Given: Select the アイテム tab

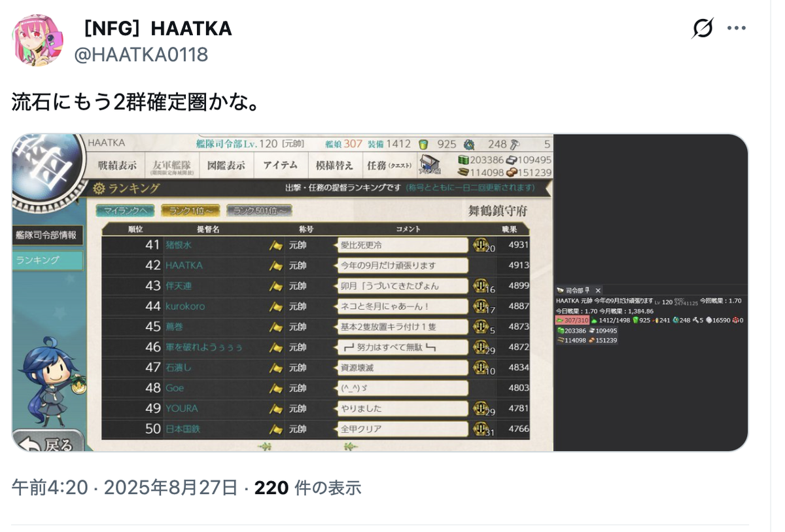Looking at the screenshot, I should tap(281, 166).
